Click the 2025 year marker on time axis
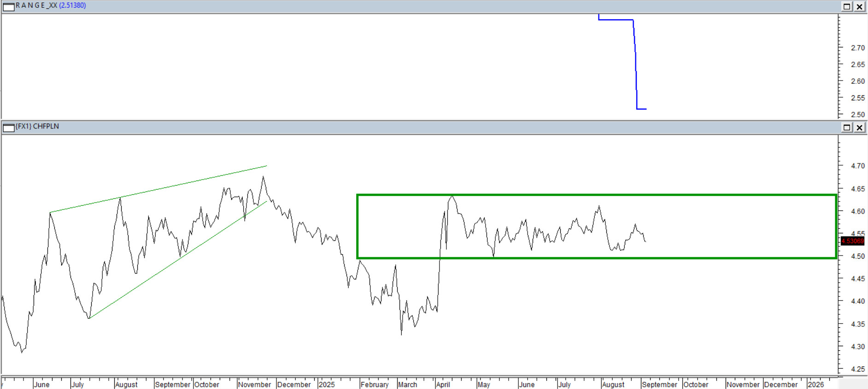The width and height of the screenshot is (868, 389). [x=327, y=384]
